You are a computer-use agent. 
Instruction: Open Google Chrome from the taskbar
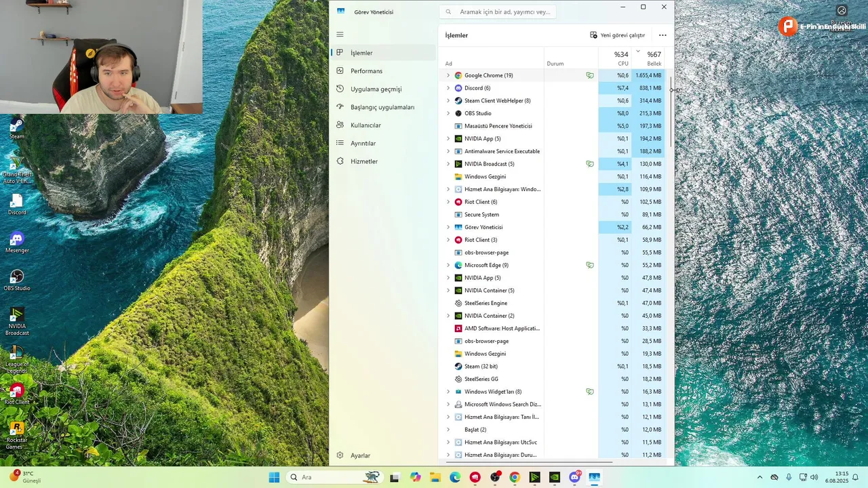[515, 477]
